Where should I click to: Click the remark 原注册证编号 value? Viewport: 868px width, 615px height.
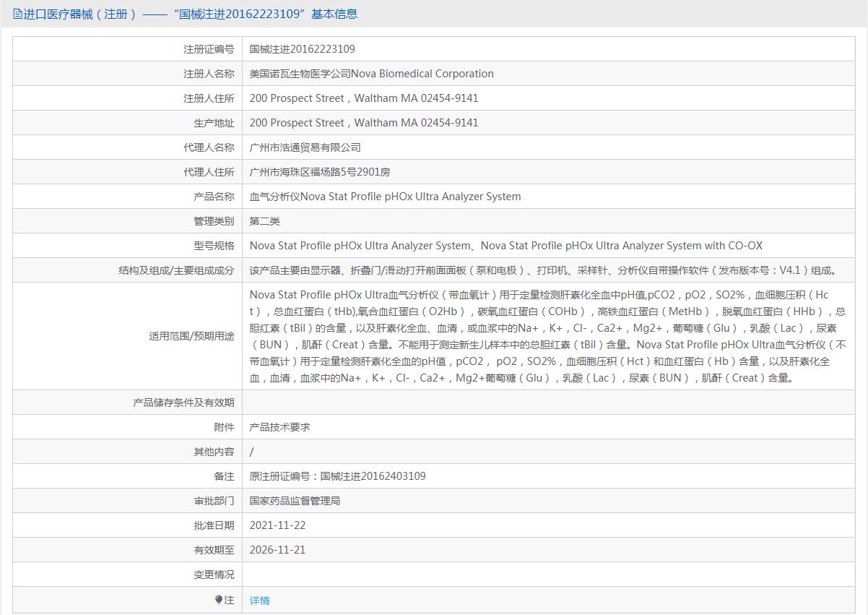337,476
